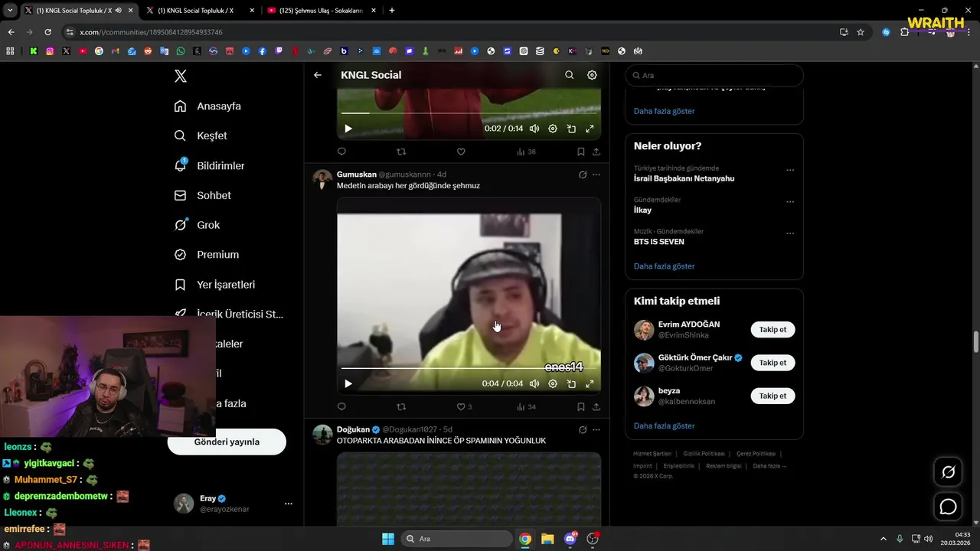Play the Gumuskan video

(348, 383)
